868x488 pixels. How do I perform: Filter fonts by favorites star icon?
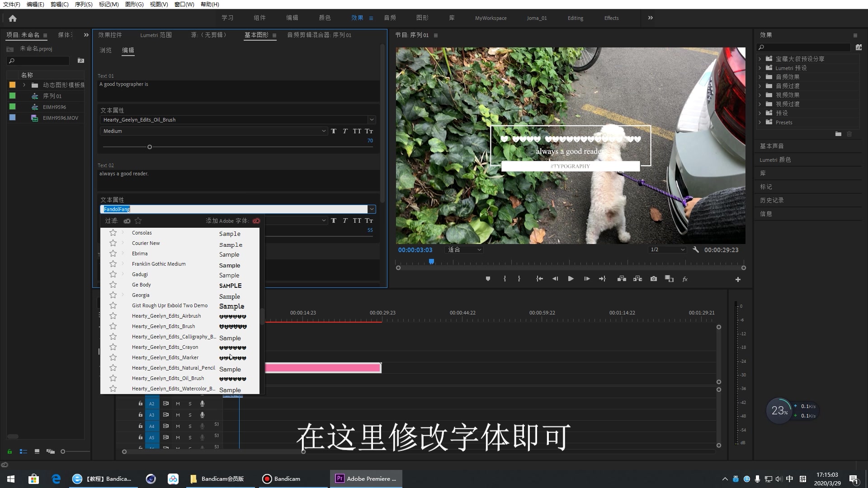point(138,221)
